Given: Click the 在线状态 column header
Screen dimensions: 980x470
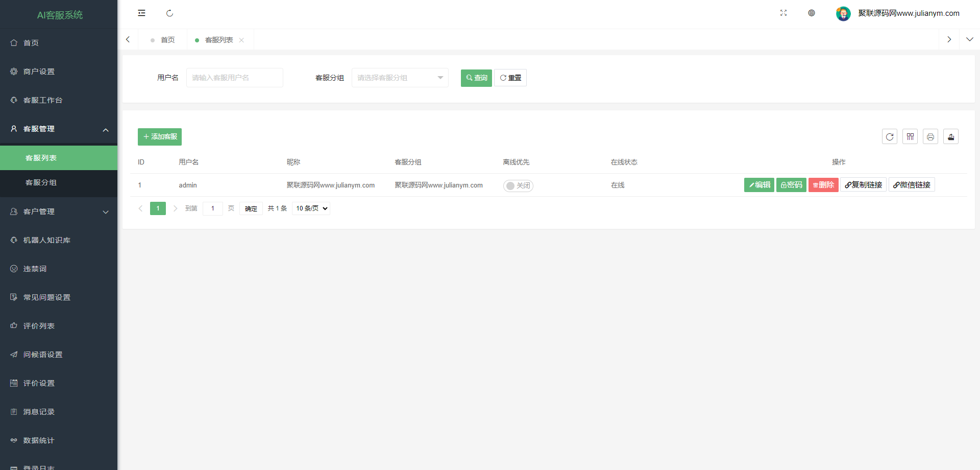Looking at the screenshot, I should [x=624, y=162].
